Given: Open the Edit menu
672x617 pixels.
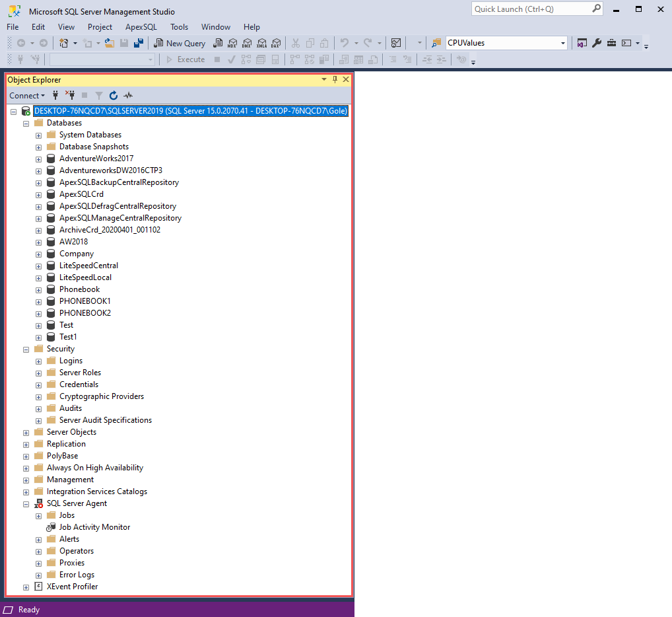Looking at the screenshot, I should 38,27.
